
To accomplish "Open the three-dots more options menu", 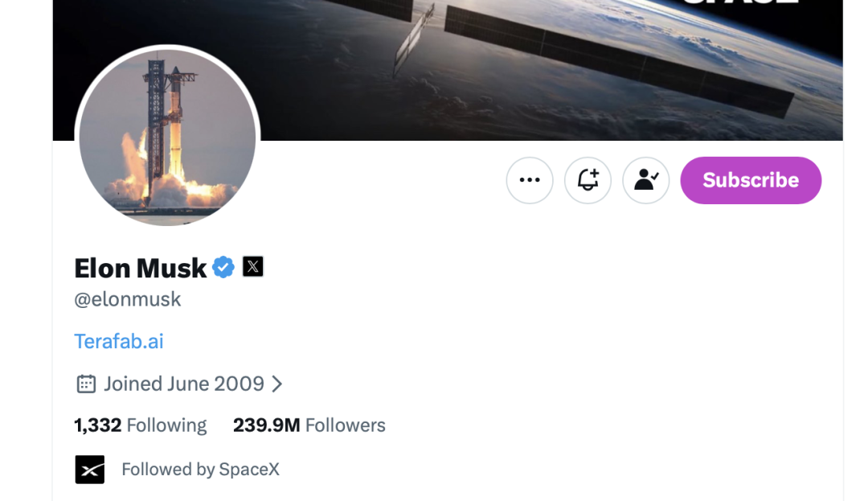I will (x=529, y=180).
